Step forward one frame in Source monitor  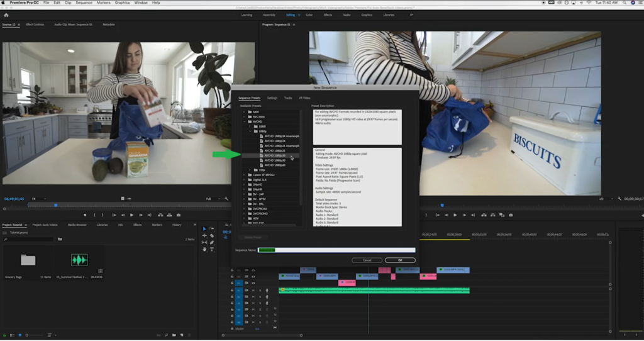(x=140, y=215)
